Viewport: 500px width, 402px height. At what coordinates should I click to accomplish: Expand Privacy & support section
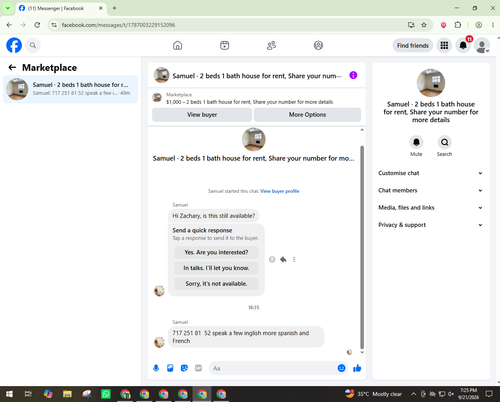(x=431, y=225)
